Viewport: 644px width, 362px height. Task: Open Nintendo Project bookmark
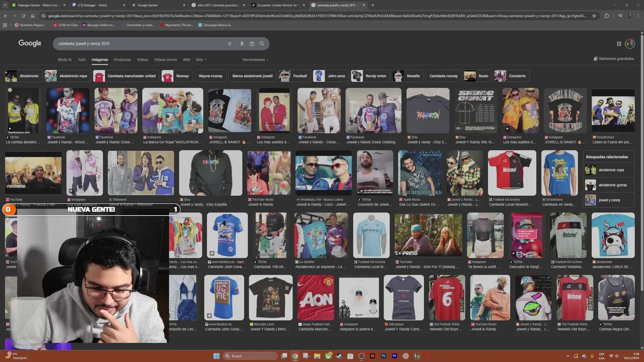(x=30, y=25)
